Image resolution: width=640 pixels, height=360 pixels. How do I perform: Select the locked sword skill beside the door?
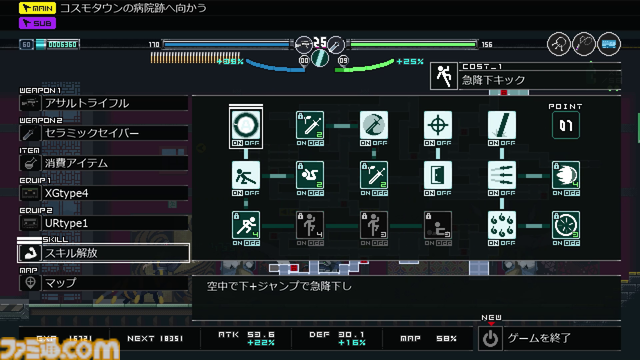click(x=373, y=175)
